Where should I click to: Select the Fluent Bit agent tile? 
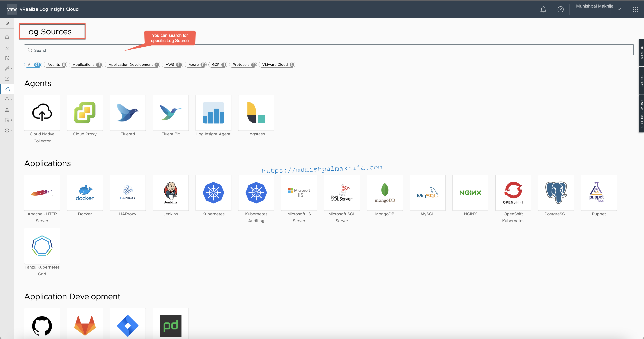coord(171,113)
